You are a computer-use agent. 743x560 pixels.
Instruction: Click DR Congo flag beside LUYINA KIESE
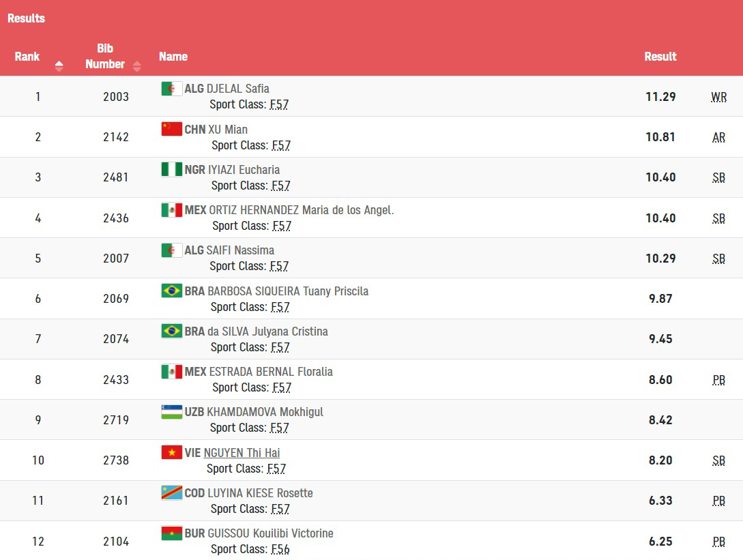(x=171, y=492)
